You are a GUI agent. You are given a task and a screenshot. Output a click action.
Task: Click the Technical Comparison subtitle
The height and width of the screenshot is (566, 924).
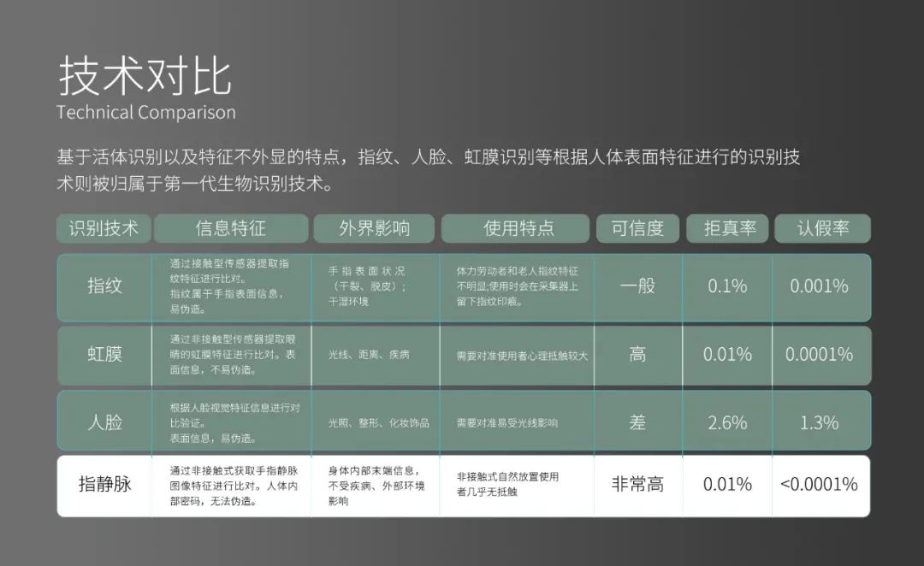pyautogui.click(x=146, y=112)
